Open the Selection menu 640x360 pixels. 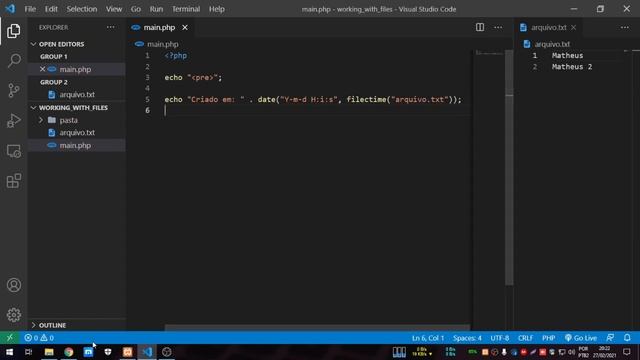tap(82, 9)
